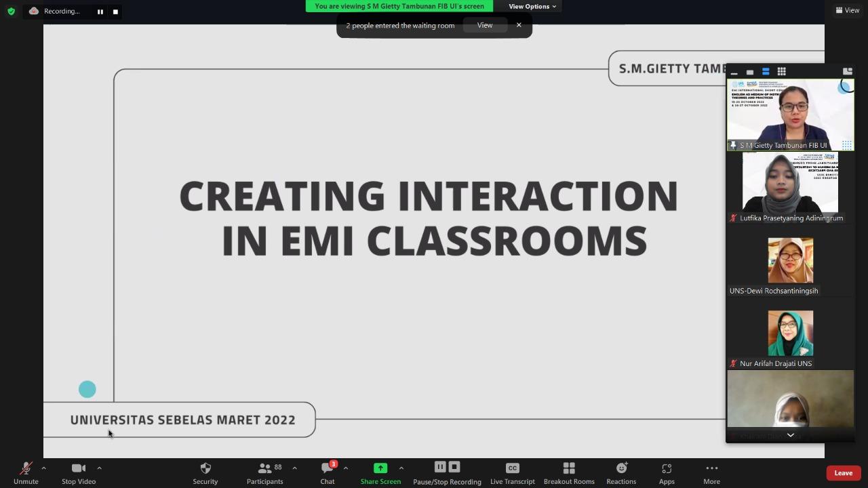Image resolution: width=868 pixels, height=488 pixels.
Task: Open the Apps panel
Action: (x=667, y=473)
